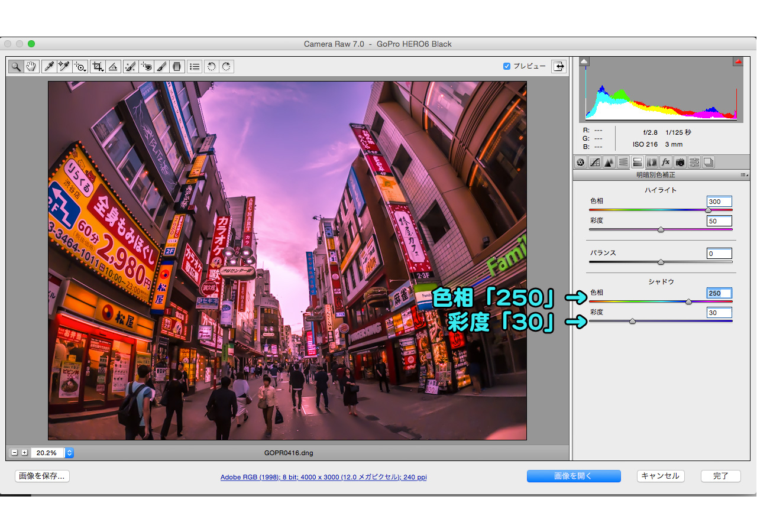Toggle shadow clipping warning in histogram
The height and width of the screenshot is (532, 757).
(x=584, y=61)
